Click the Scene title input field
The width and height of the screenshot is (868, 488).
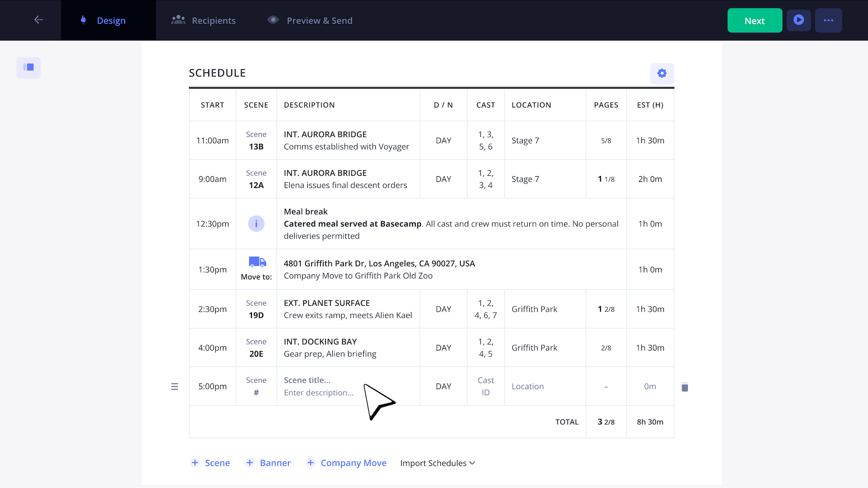click(307, 380)
